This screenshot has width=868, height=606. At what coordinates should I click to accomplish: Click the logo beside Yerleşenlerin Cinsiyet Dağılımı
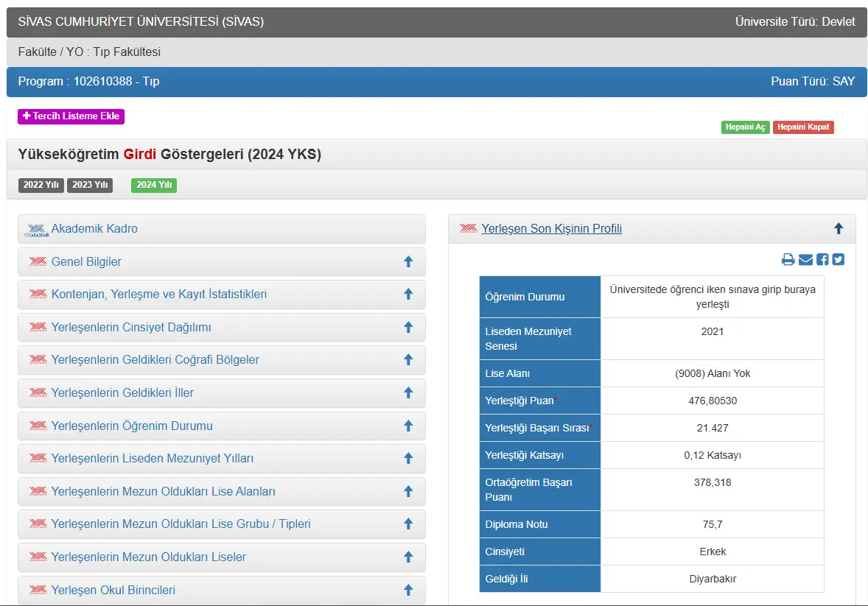(x=38, y=326)
